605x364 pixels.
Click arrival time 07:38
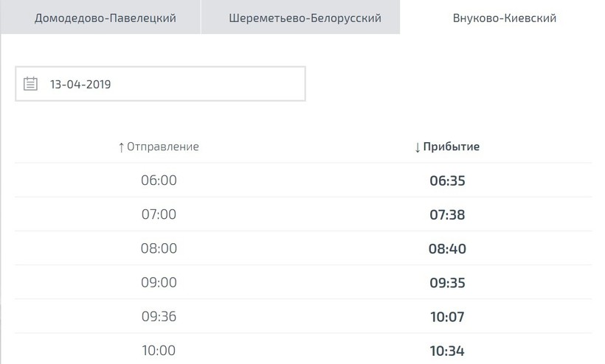click(447, 214)
